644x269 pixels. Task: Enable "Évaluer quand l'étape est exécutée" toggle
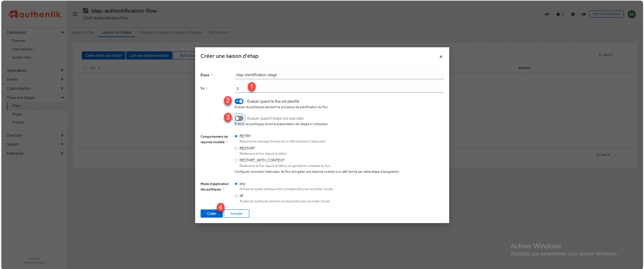click(x=239, y=118)
